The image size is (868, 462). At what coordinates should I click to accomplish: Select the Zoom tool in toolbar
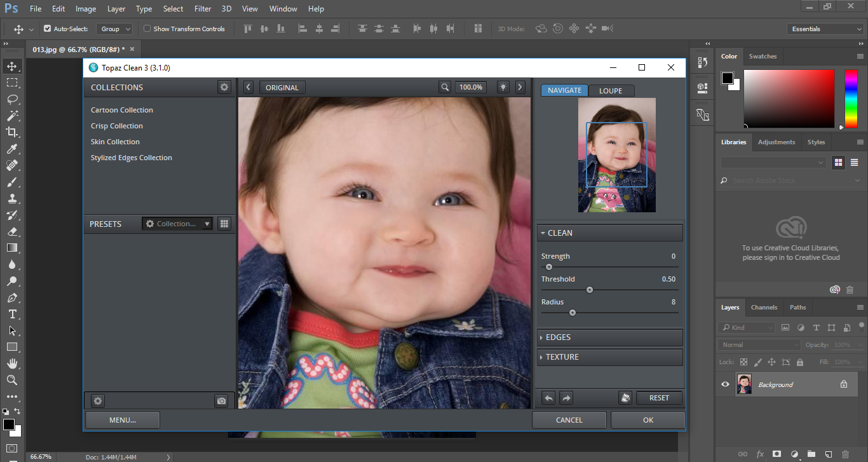pyautogui.click(x=12, y=380)
